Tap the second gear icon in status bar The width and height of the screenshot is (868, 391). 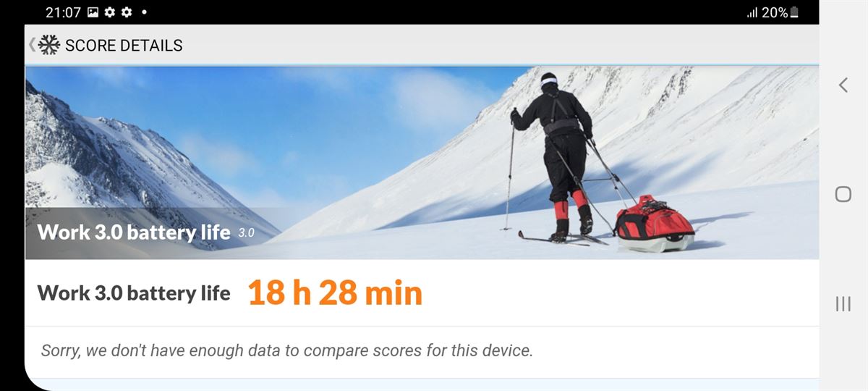[x=127, y=12]
